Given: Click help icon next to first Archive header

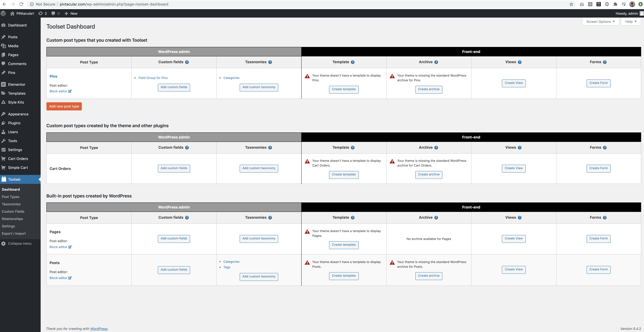Looking at the screenshot, I should [436, 62].
